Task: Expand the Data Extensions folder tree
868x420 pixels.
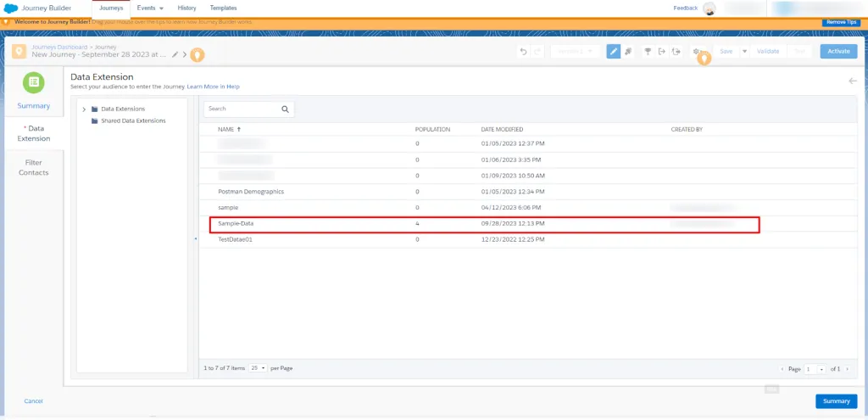Action: pos(84,109)
